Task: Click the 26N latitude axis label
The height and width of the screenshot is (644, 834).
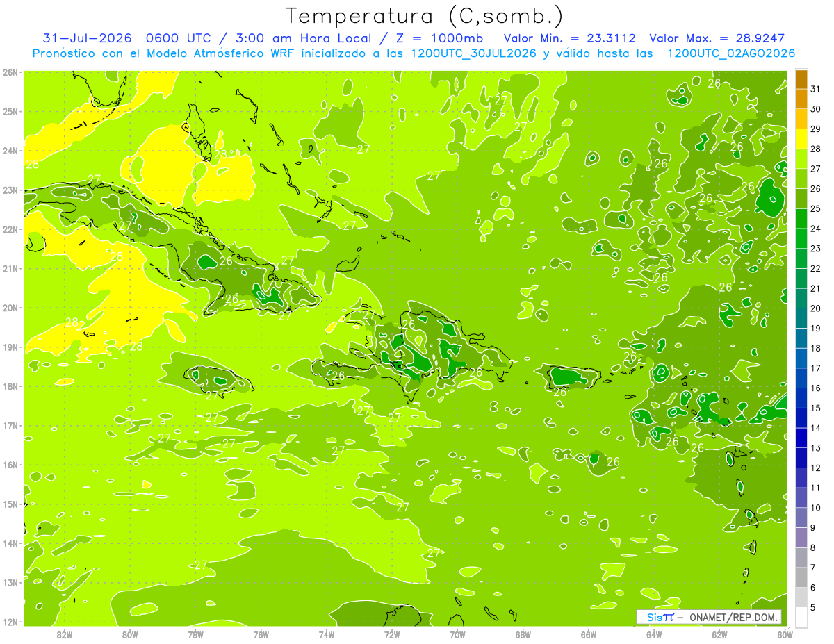Action: 10,72
